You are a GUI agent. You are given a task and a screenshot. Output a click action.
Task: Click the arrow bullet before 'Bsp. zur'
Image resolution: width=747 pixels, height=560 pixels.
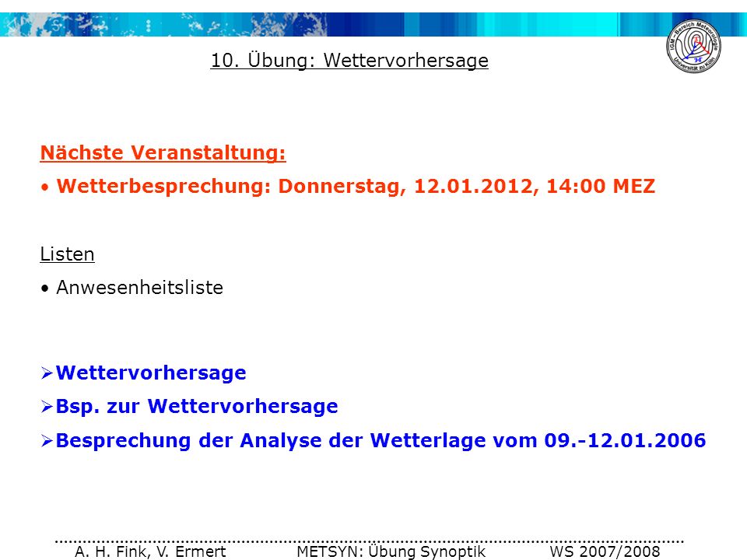pos(47,407)
